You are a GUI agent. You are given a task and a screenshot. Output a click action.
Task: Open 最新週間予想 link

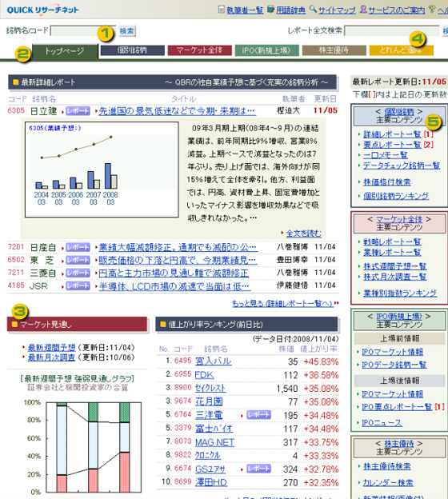[51, 348]
